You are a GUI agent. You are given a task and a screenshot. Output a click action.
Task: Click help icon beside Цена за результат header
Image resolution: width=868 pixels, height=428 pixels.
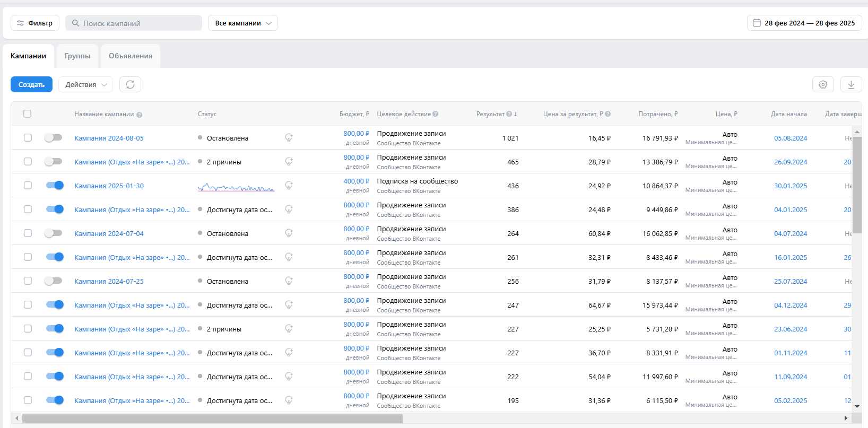[608, 114]
